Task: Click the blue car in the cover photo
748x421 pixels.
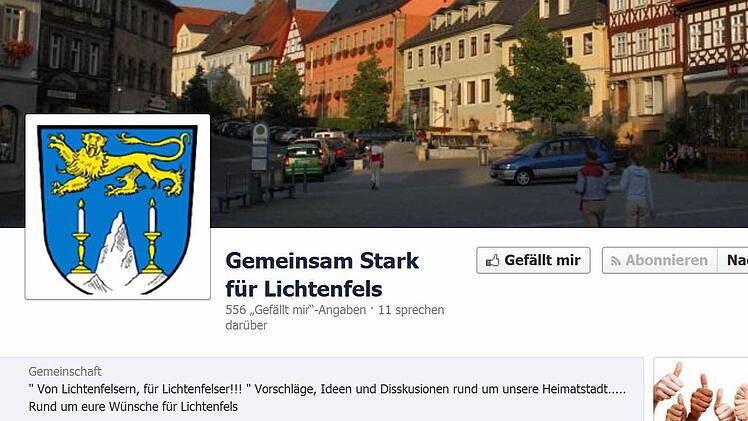Action: (551, 160)
